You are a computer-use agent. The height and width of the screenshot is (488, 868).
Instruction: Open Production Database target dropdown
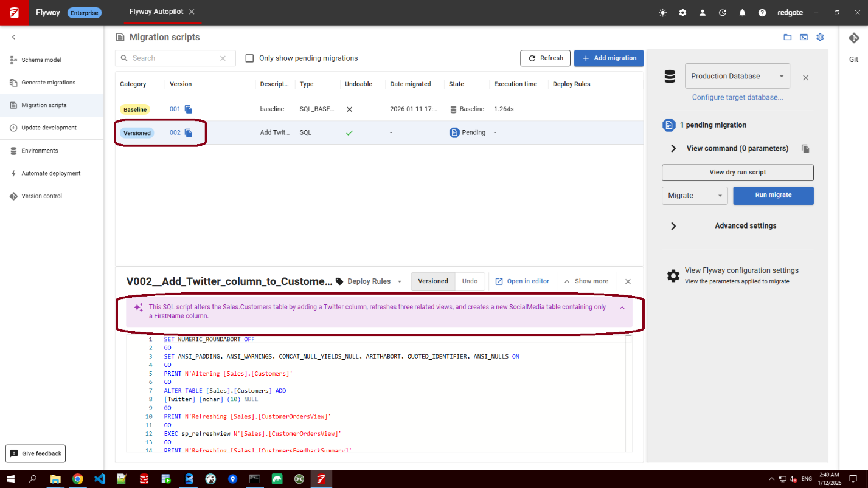(x=737, y=76)
